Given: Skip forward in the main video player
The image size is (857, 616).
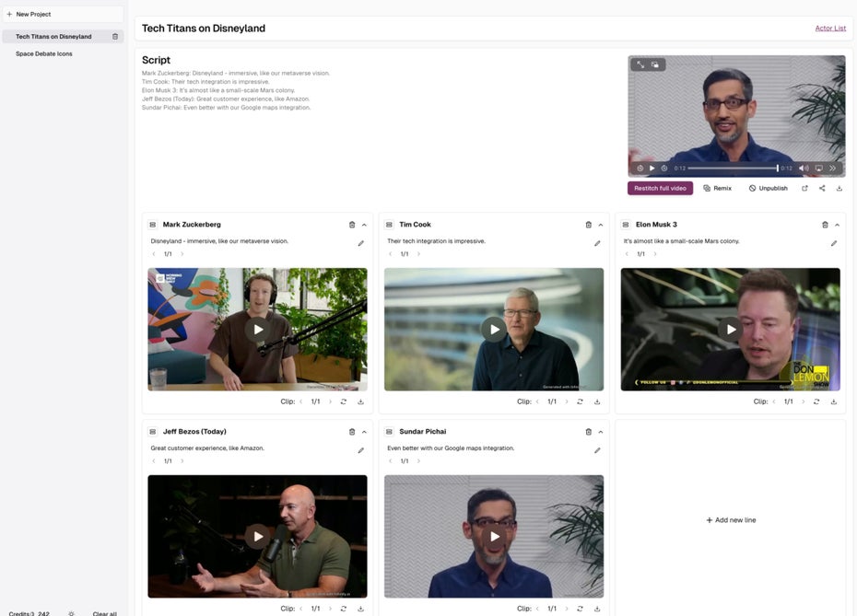Looking at the screenshot, I should pos(664,169).
